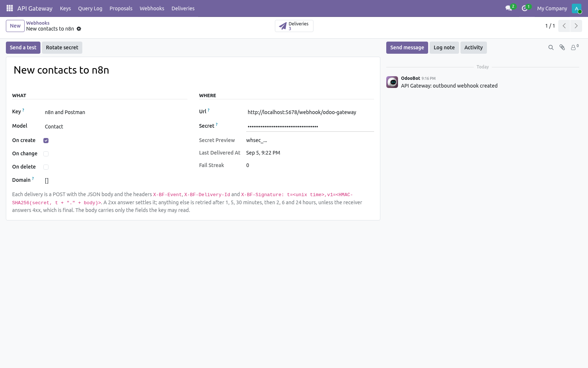Click the OdooBot author name

coord(410,78)
